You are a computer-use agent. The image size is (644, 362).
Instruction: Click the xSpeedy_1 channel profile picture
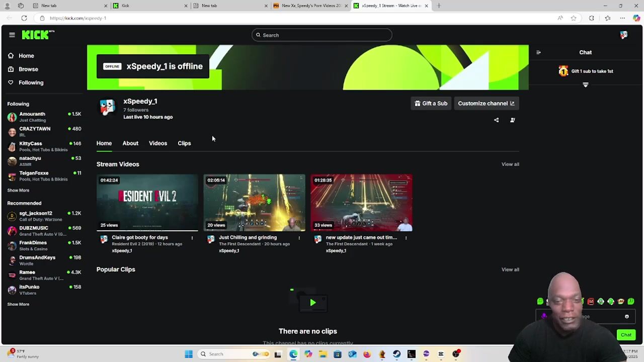point(107,107)
